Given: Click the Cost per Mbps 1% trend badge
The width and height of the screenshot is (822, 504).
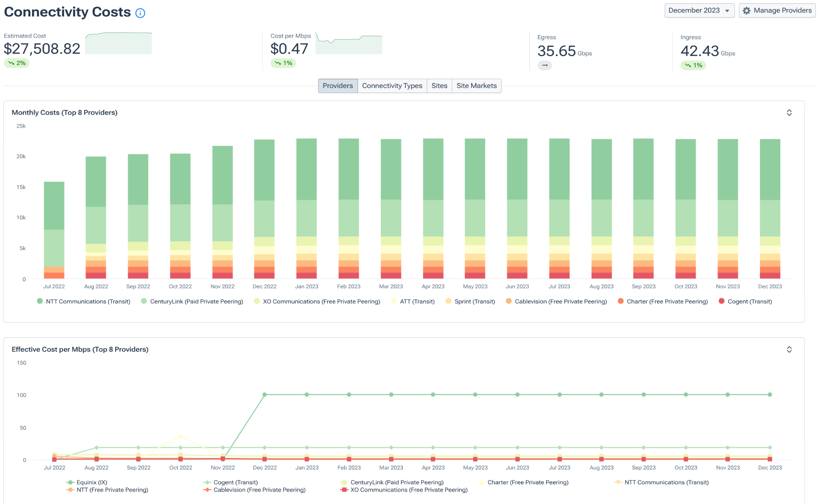Looking at the screenshot, I should [283, 63].
